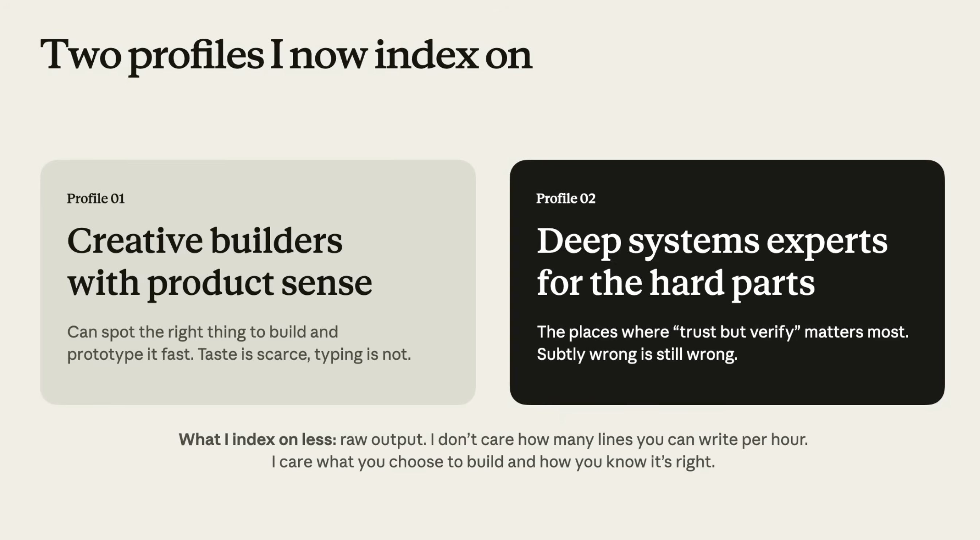Click the 'trust but verify' quoted phrase

pos(736,332)
